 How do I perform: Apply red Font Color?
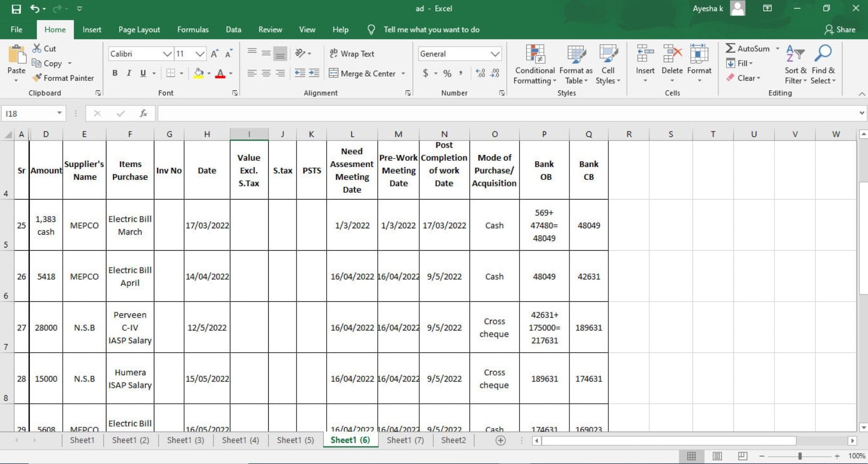[220, 73]
